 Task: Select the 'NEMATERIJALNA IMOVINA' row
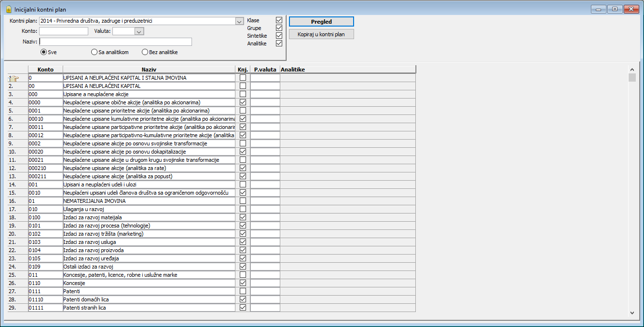pyautogui.click(x=149, y=201)
